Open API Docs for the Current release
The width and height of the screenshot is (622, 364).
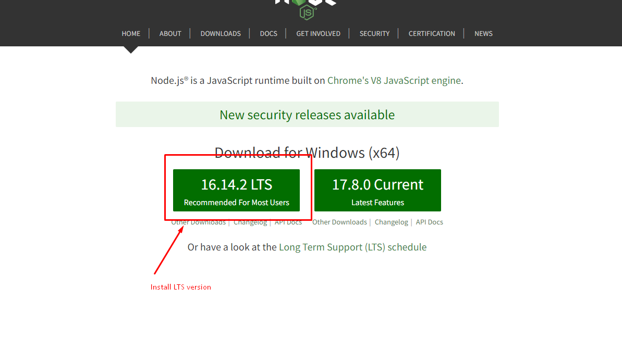click(429, 222)
